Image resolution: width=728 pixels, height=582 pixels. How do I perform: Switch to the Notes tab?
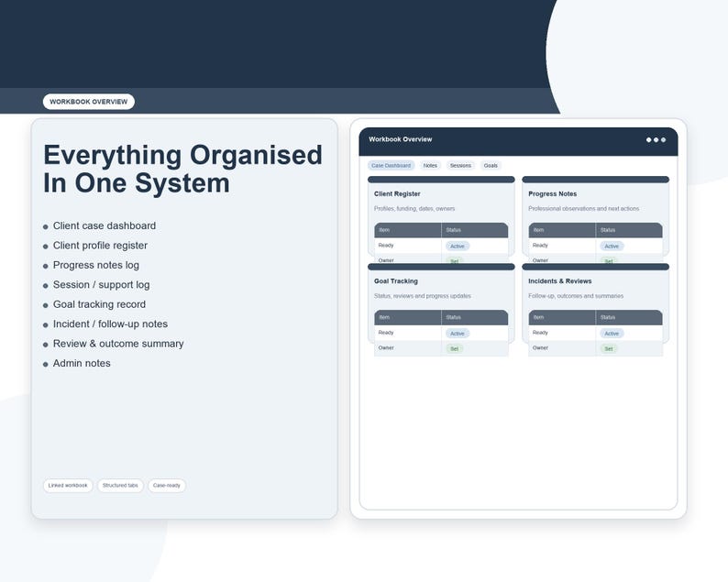(x=430, y=166)
